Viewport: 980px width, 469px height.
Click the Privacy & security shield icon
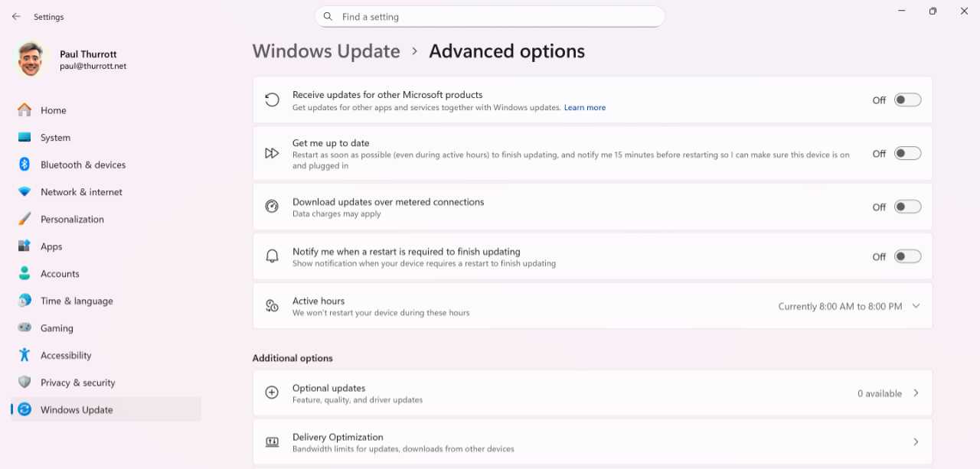point(24,383)
